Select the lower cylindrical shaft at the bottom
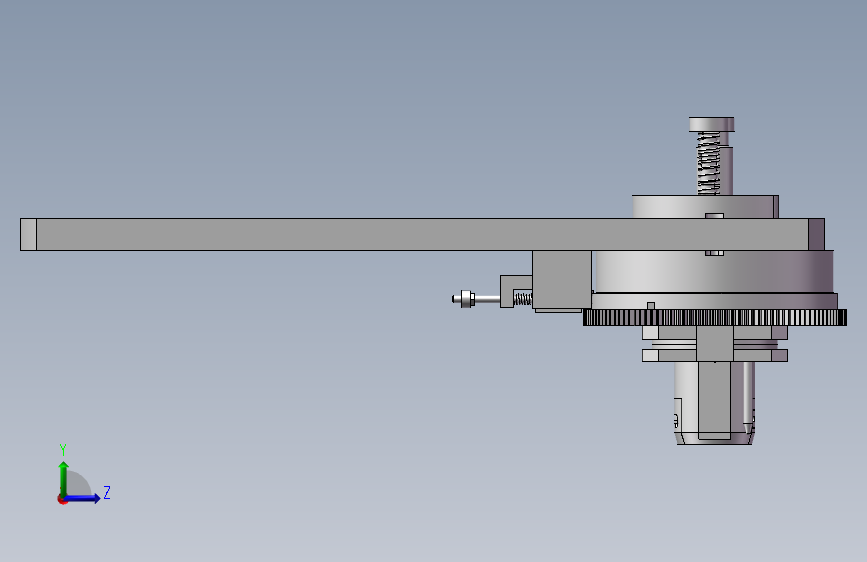The height and width of the screenshot is (562, 867). (x=714, y=403)
